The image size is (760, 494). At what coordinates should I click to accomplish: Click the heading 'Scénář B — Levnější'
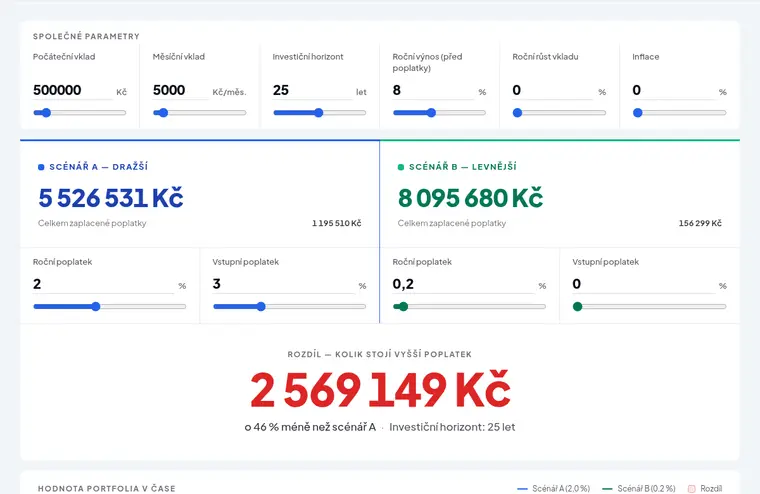(463, 167)
